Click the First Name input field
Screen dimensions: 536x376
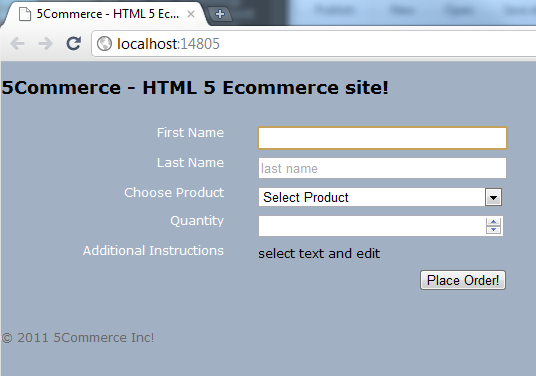[382, 138]
